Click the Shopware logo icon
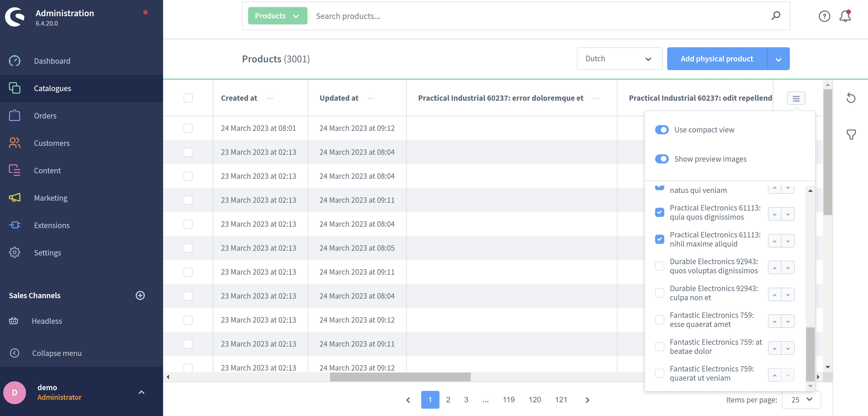868x416 pixels. point(15,17)
